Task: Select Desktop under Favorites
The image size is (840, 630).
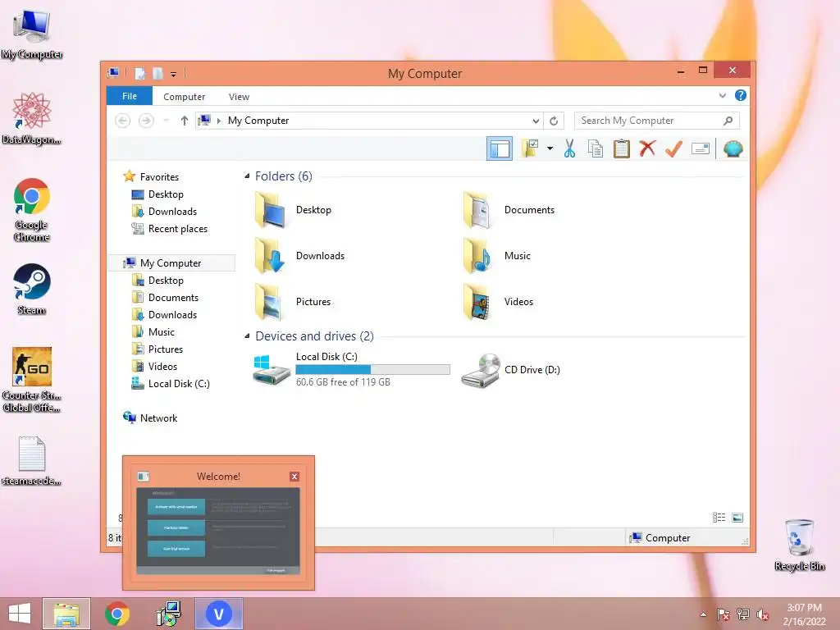Action: 166,194
